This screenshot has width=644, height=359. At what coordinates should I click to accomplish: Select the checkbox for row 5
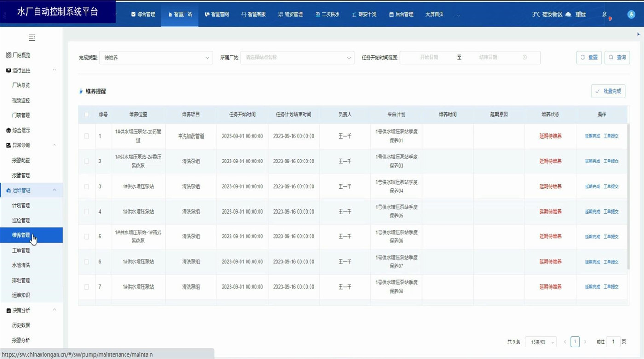tap(86, 237)
